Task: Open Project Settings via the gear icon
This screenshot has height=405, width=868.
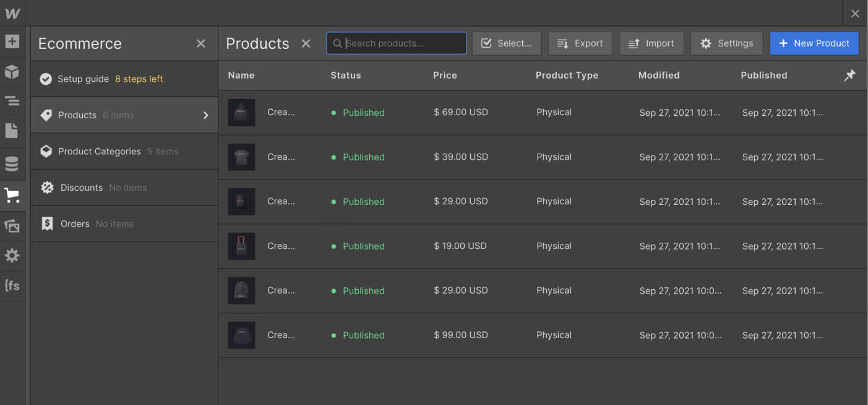Action: (x=12, y=255)
